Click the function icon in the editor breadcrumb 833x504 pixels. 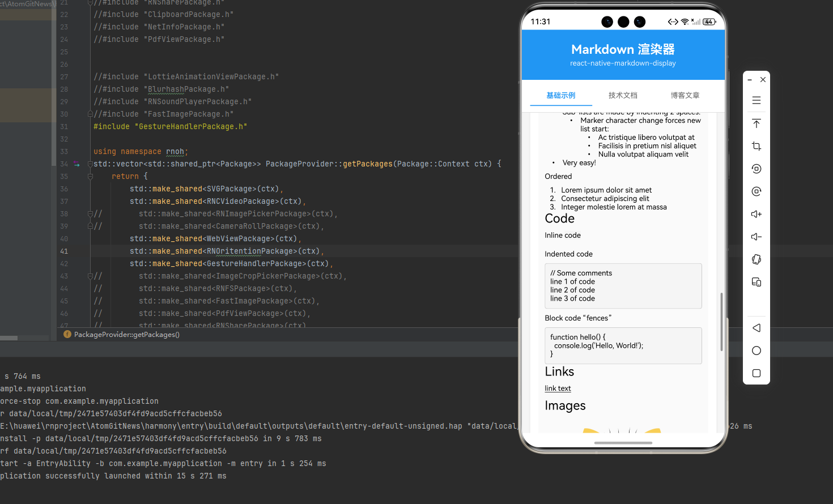pos(67,335)
